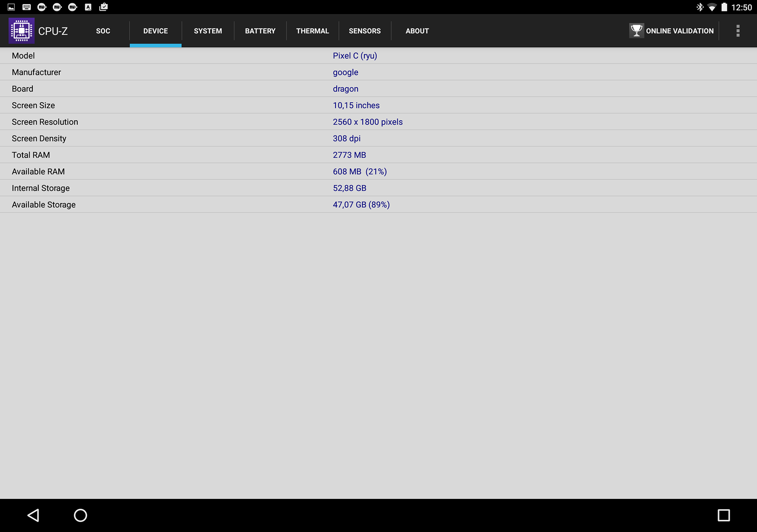Viewport: 757px width, 532px height.
Task: Click the 'google' manufacturer value
Action: tap(345, 73)
